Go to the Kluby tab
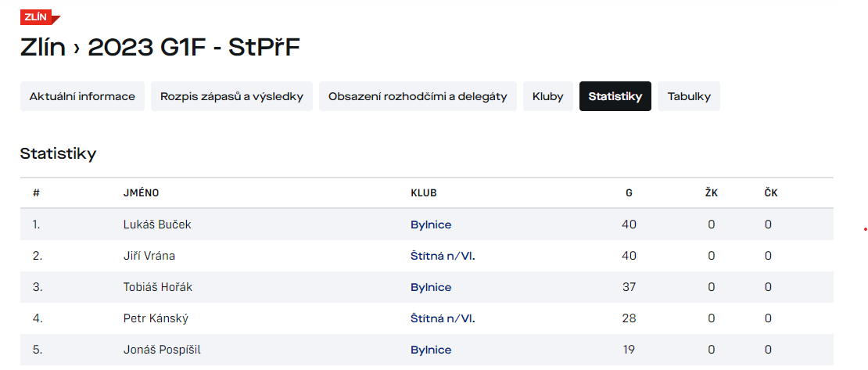The height and width of the screenshot is (370, 868). pos(547,96)
